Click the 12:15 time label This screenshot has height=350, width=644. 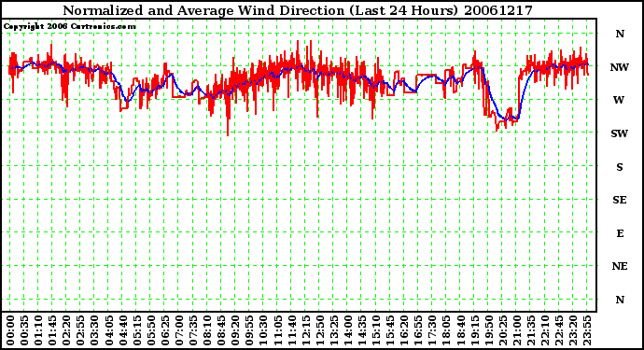coord(305,330)
